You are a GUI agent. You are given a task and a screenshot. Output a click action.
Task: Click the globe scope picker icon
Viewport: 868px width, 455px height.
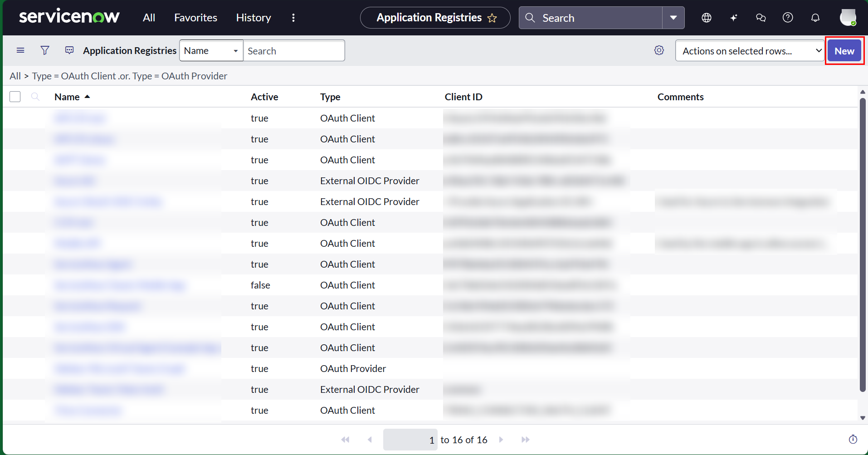point(707,18)
